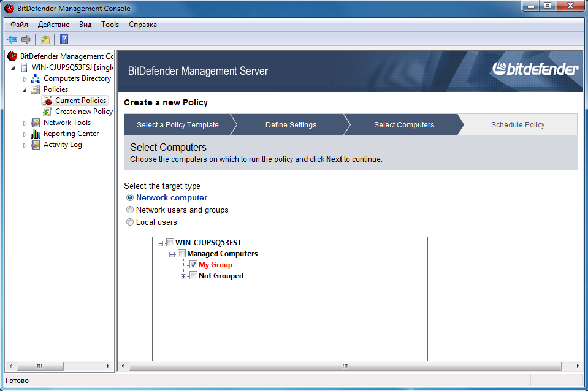
Task: Click the Back arrow toolbar icon
Action: pyautogui.click(x=12, y=39)
